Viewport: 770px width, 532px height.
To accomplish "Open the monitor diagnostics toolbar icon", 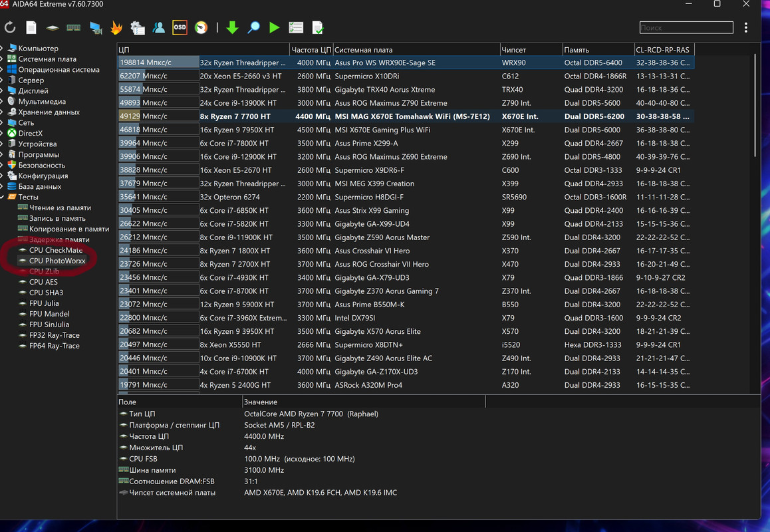I will point(96,28).
